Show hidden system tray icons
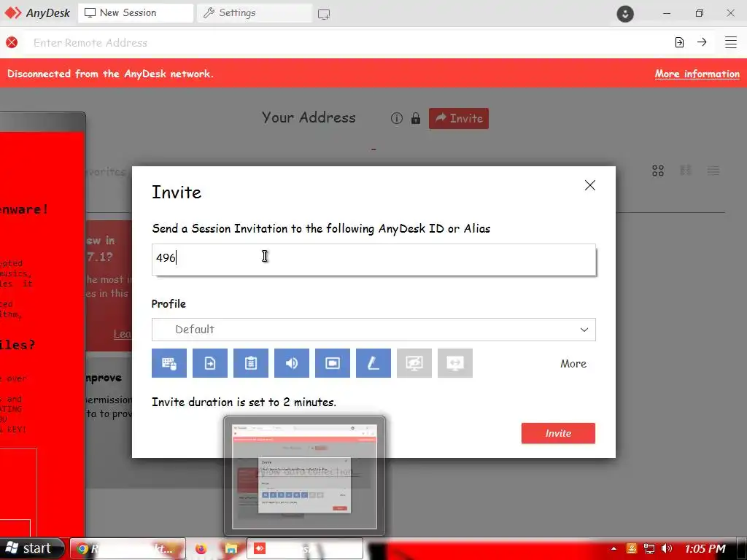The image size is (747, 560). click(x=614, y=549)
